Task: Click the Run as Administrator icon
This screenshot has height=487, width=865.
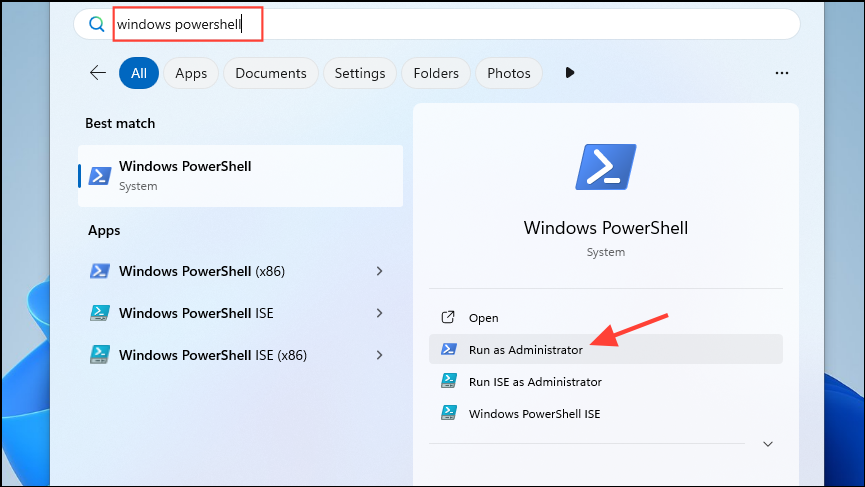Action: click(448, 349)
